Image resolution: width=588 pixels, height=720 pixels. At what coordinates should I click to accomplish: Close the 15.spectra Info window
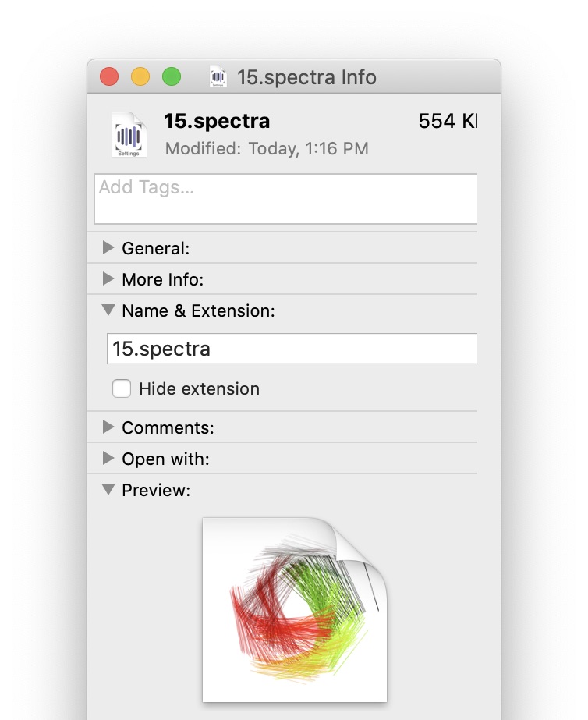(x=109, y=77)
